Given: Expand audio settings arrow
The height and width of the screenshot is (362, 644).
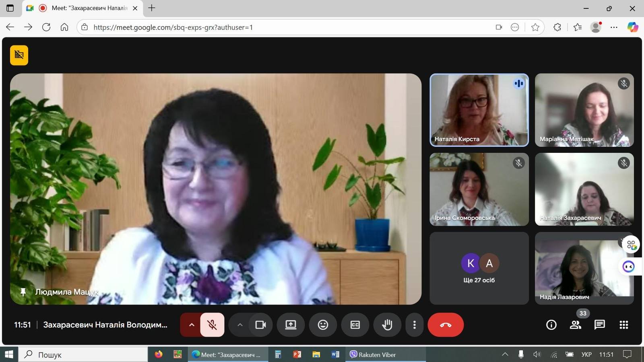Looking at the screenshot, I should pos(192,325).
